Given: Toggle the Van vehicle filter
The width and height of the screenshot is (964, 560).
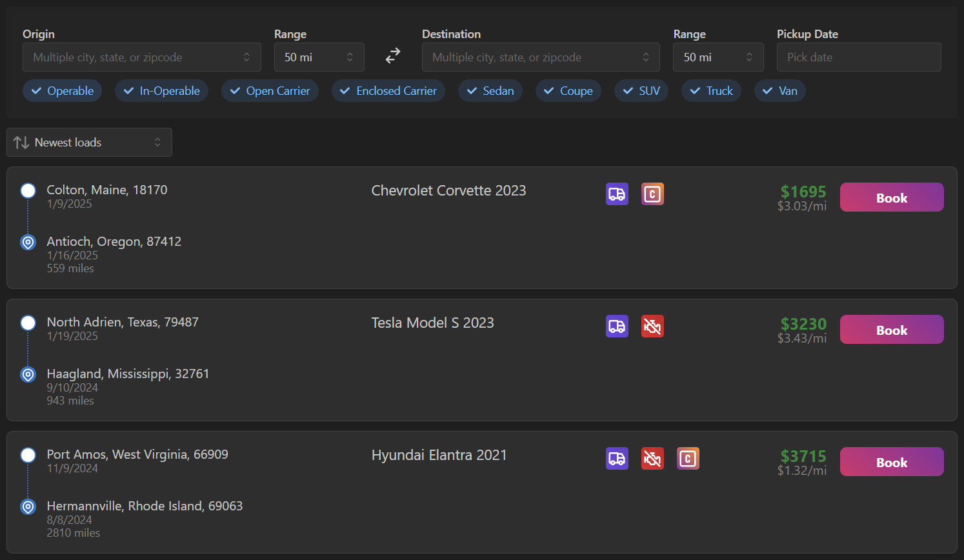Looking at the screenshot, I should click(x=779, y=91).
